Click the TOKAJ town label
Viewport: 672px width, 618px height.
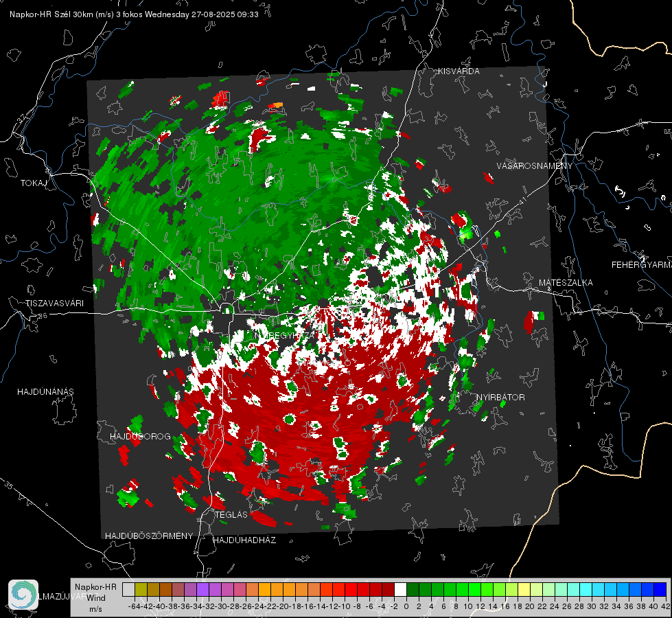[x=34, y=183]
